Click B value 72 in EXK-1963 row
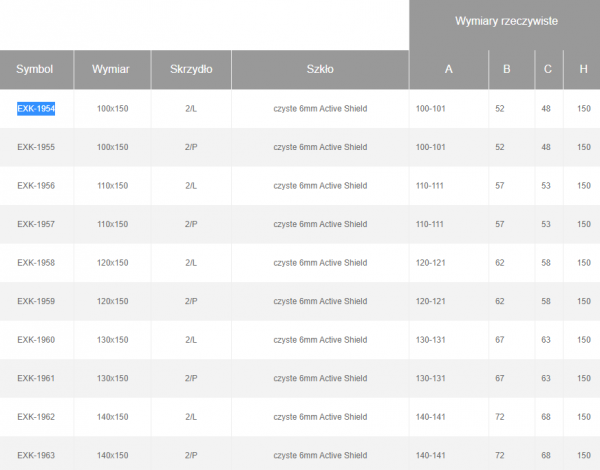This screenshot has width=600, height=470. pyautogui.click(x=500, y=455)
